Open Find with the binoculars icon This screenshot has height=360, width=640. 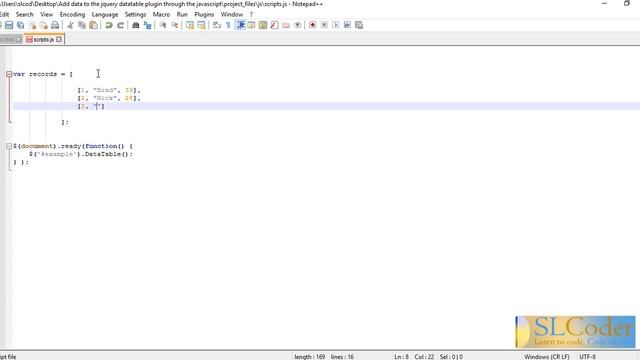[x=136, y=25]
